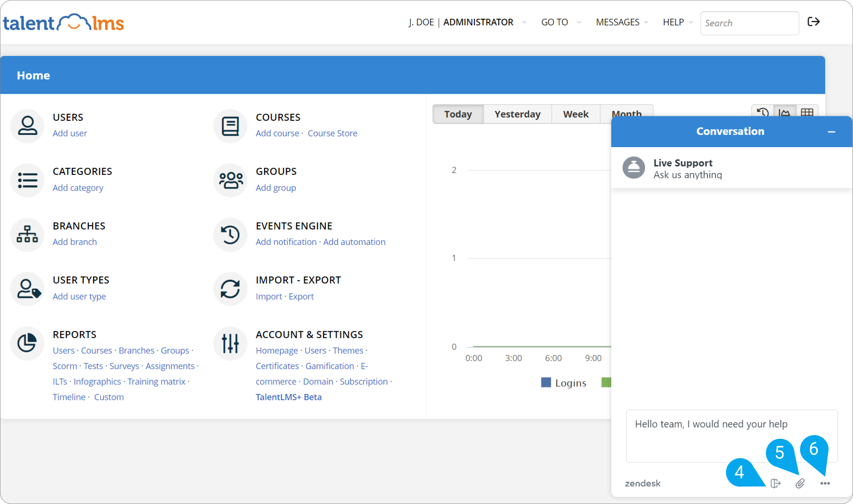This screenshot has height=504, width=853.
Task: Open the Training matrix report link
Action: [x=156, y=382]
